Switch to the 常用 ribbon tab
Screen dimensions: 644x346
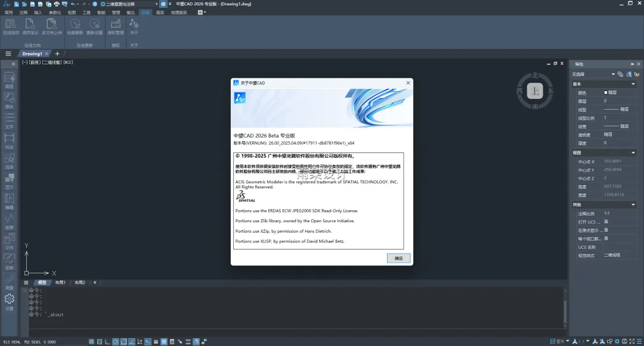[8, 13]
